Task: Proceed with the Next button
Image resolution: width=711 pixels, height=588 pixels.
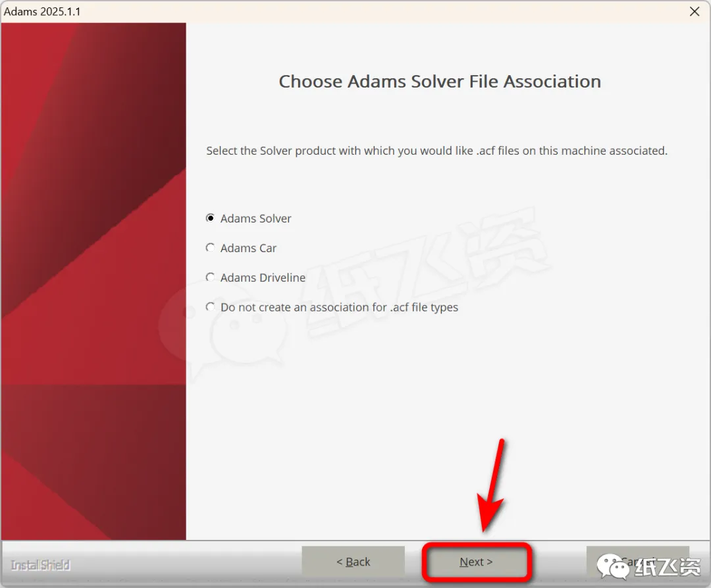Action: point(476,562)
